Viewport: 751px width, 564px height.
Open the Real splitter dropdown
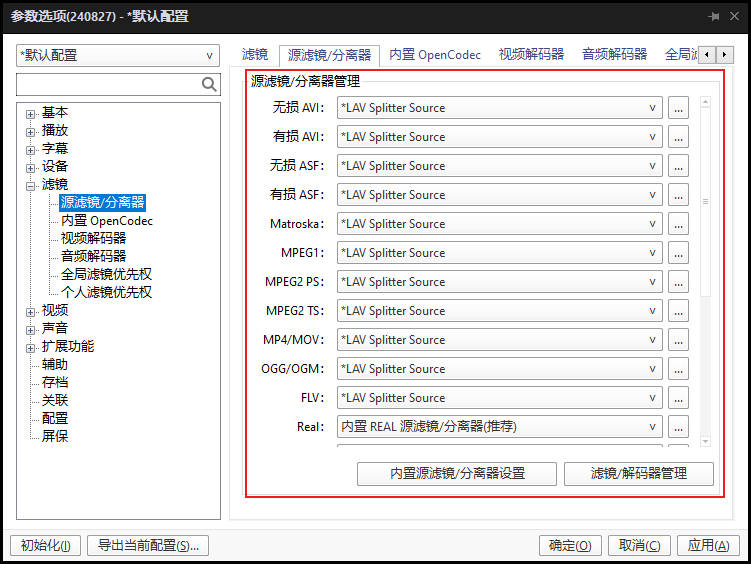pyautogui.click(x=500, y=427)
